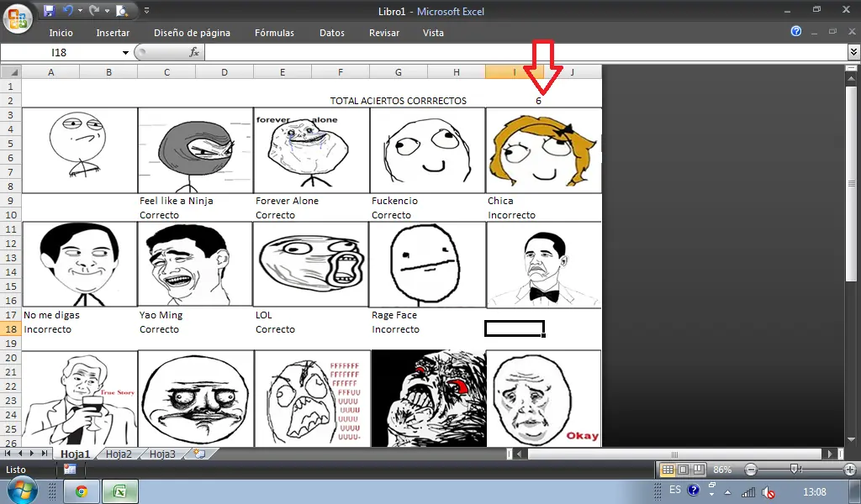
Task: Select row 18 header
Action: tap(10, 329)
